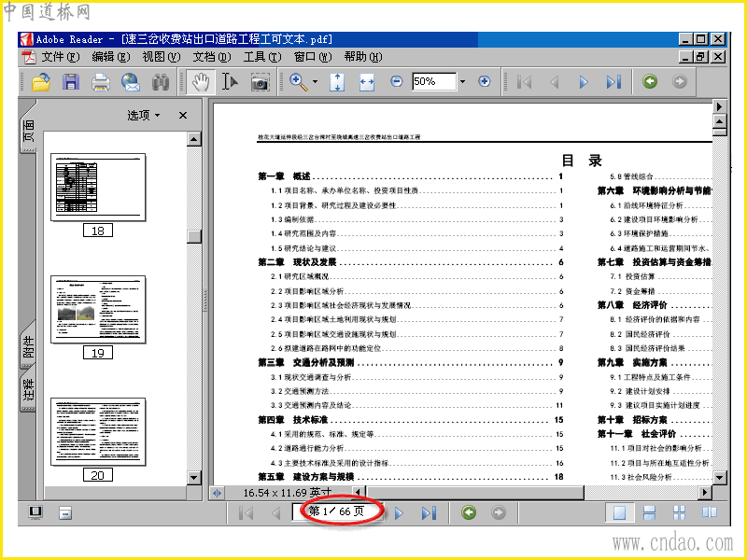
Task: Go to previous view with the green arrow in top toolbar
Action: 650,81
